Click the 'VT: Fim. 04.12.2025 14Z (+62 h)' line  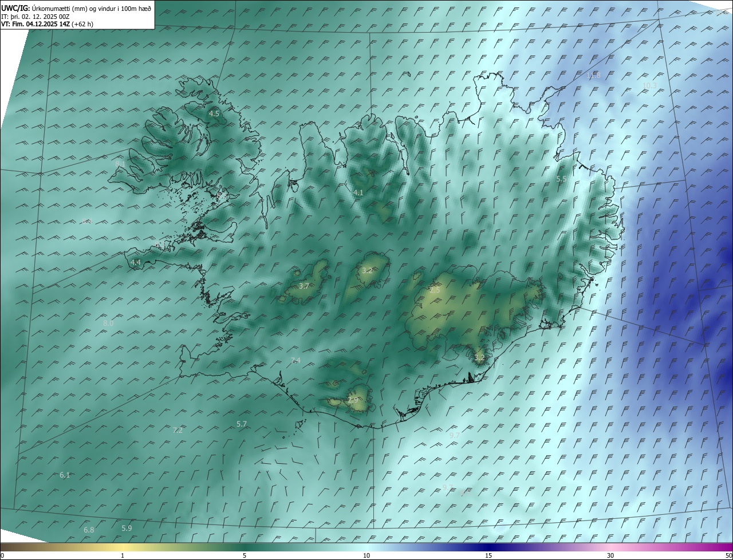tap(48, 24)
